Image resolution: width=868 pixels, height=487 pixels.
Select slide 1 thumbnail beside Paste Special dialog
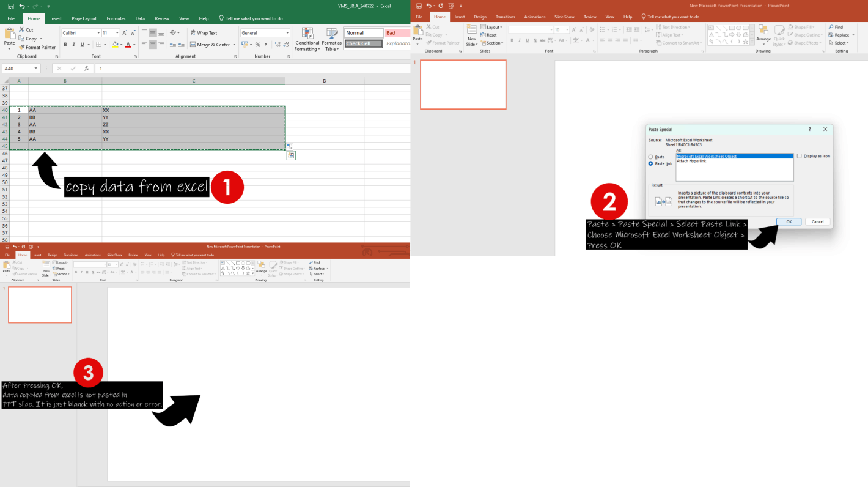click(463, 84)
